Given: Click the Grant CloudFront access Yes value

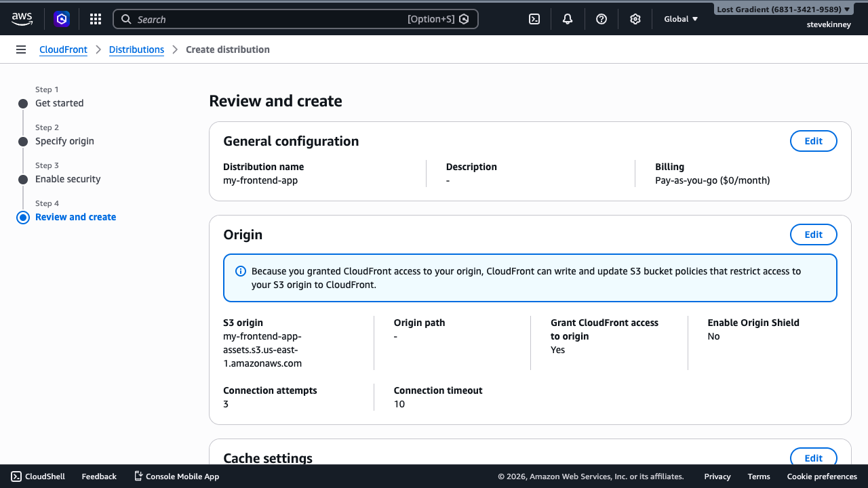Looking at the screenshot, I should [557, 350].
